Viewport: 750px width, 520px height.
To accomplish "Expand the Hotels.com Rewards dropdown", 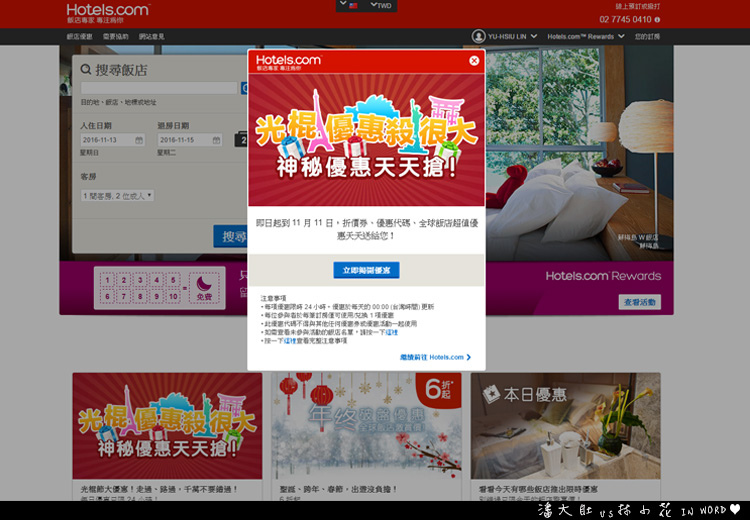I will [586, 36].
